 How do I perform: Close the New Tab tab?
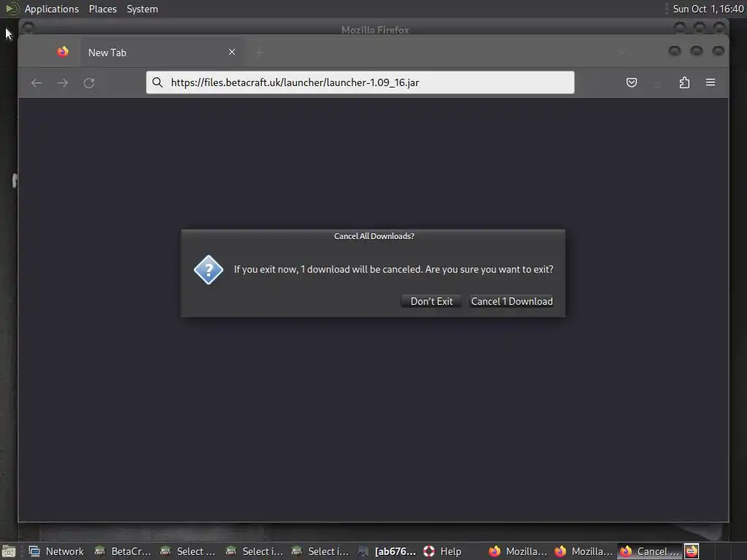tap(232, 52)
